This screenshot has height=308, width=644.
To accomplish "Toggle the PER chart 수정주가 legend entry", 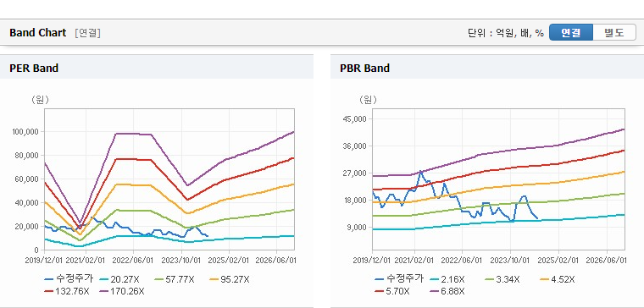I will pyautogui.click(x=69, y=279).
